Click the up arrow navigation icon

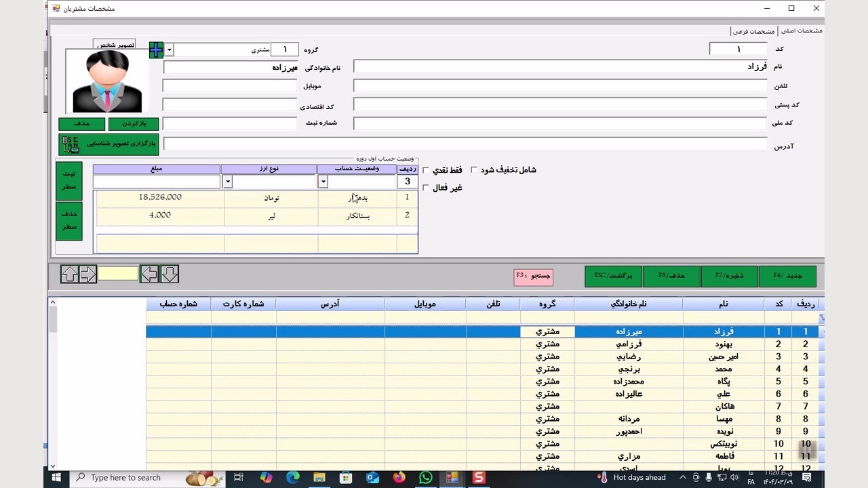70,274
